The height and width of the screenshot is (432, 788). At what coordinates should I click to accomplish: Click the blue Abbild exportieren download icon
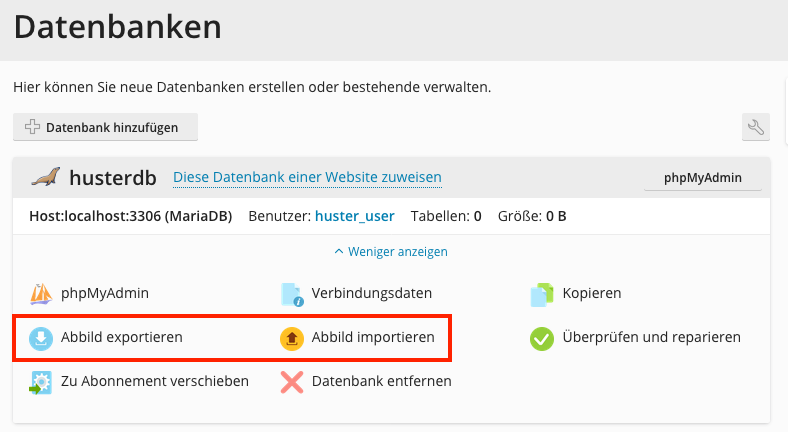[x=41, y=338]
